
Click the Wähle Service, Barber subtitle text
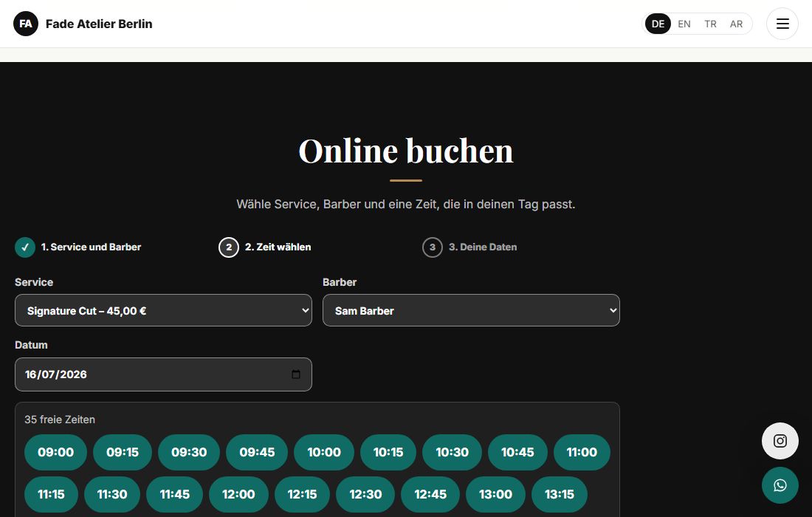coord(406,204)
